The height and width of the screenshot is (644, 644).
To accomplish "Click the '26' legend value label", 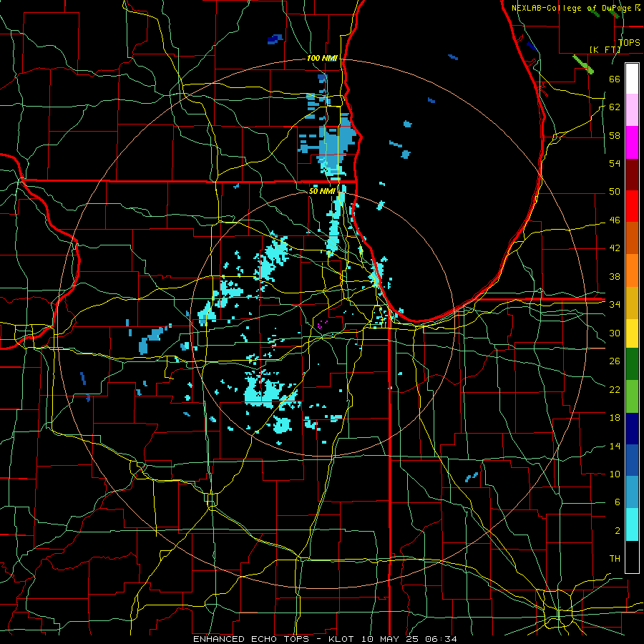I will 615,361.
